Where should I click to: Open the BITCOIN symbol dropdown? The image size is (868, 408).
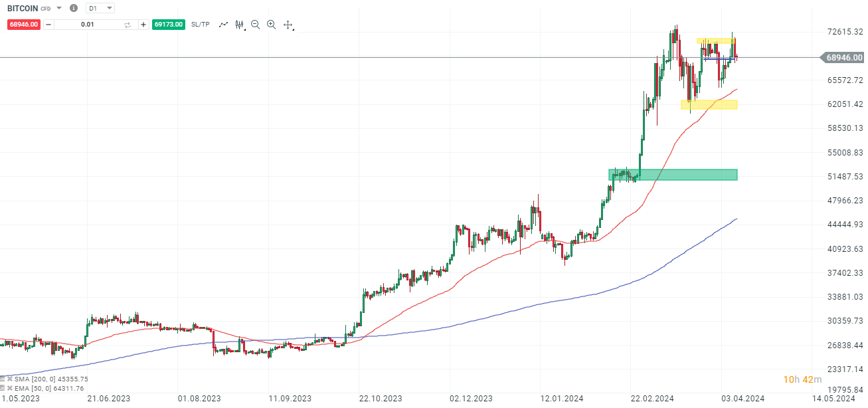point(58,8)
